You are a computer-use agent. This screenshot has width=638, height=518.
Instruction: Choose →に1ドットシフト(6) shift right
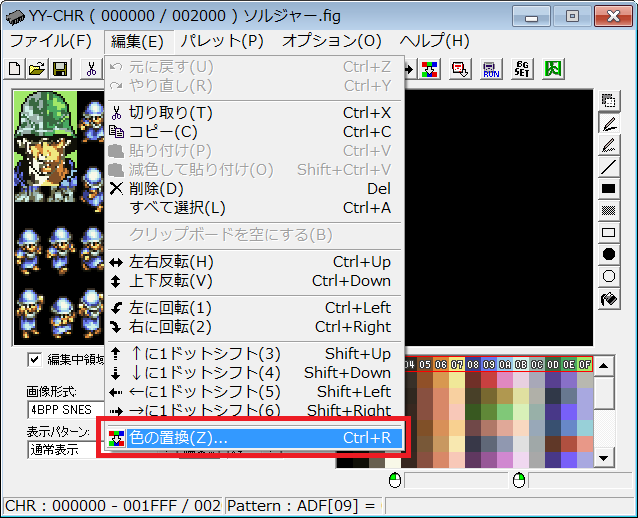click(255, 410)
